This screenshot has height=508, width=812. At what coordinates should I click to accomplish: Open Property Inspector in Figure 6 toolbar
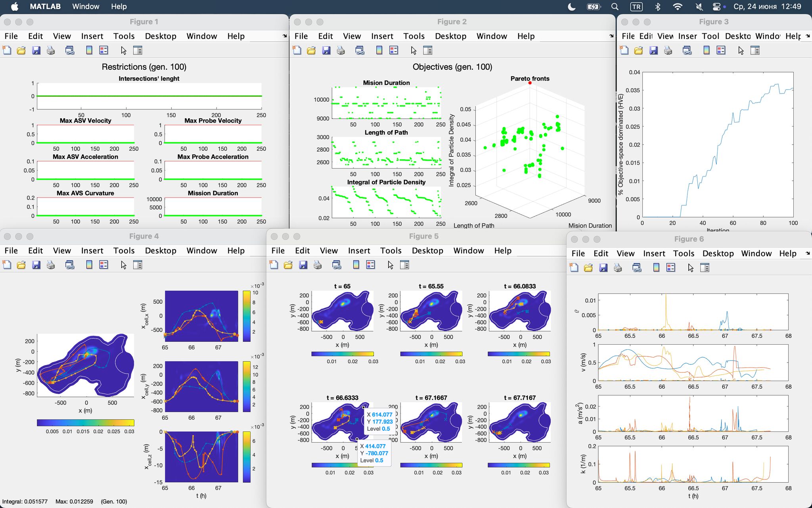coord(705,268)
